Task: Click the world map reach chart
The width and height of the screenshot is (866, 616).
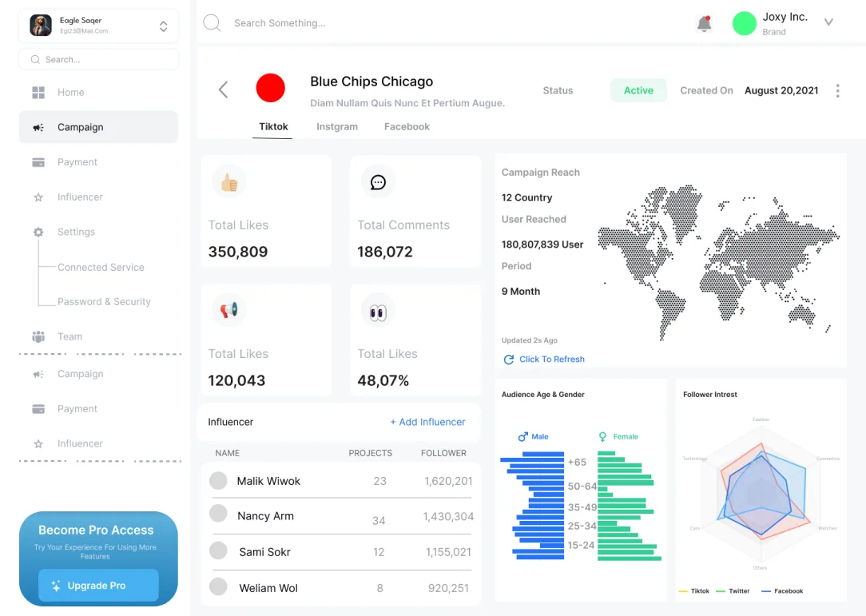Action: click(x=718, y=261)
